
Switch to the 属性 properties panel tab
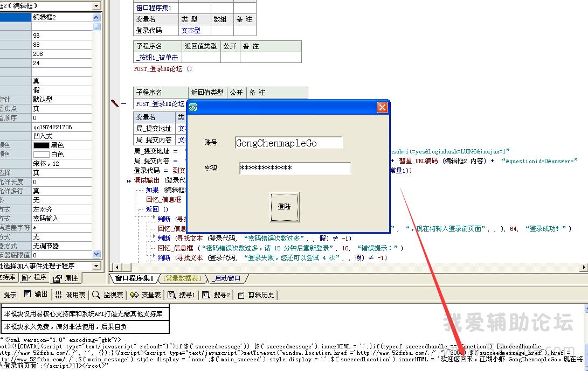click(x=66, y=278)
